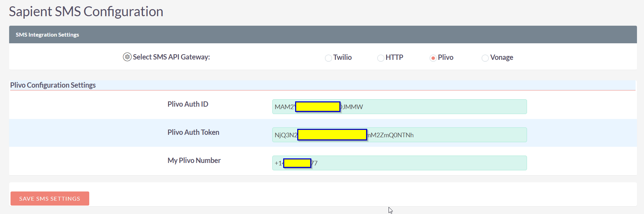Image resolution: width=644 pixels, height=214 pixels.
Task: Click the Sapient SMS Configuration page title
Action: tap(86, 12)
